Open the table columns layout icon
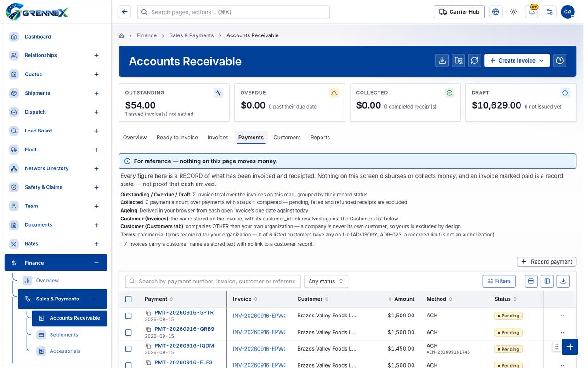 click(x=547, y=281)
